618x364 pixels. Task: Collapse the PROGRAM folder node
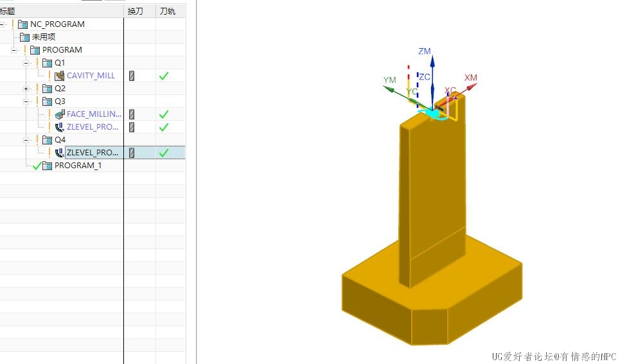pyautogui.click(x=14, y=50)
